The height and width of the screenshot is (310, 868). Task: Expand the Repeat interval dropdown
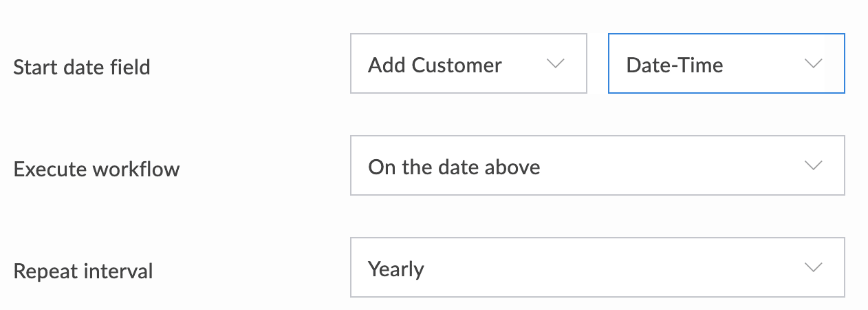tap(597, 267)
